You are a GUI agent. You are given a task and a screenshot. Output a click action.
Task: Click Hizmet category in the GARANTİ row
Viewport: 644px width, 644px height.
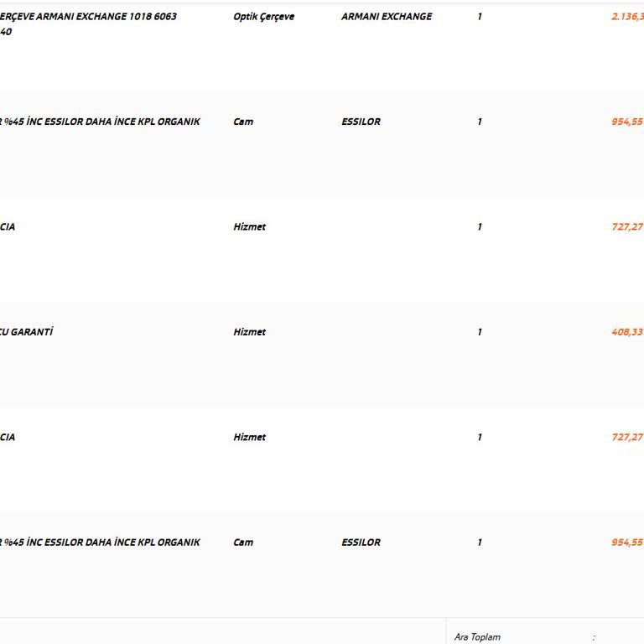click(249, 332)
